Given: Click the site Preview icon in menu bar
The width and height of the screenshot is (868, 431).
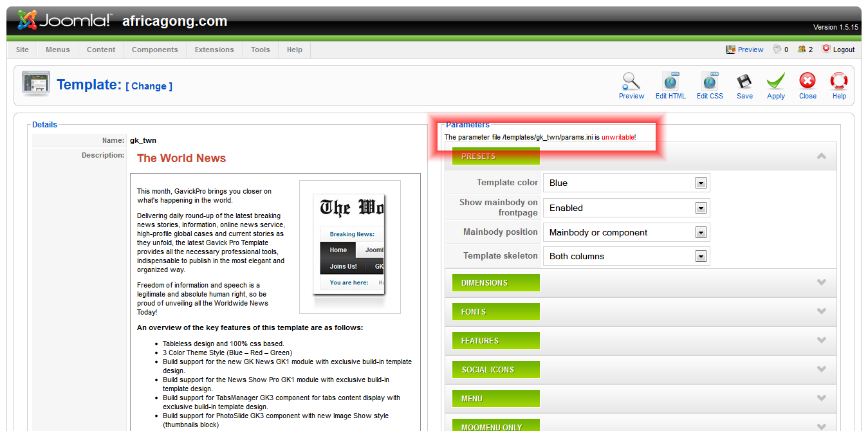Looking at the screenshot, I should (x=730, y=49).
